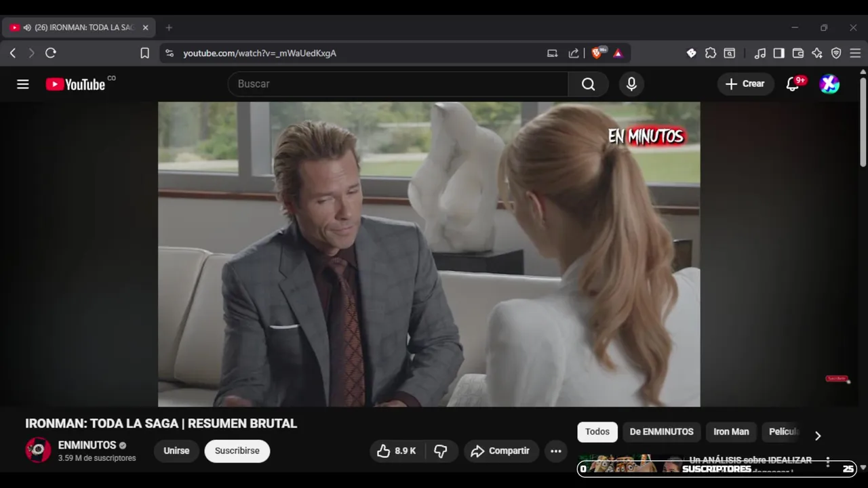Open the Crear upload menu

click(745, 84)
